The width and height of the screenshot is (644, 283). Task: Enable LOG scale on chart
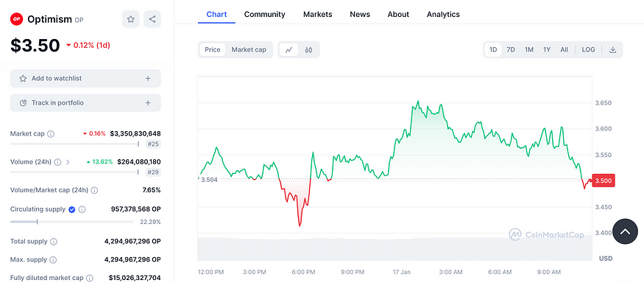(x=588, y=50)
